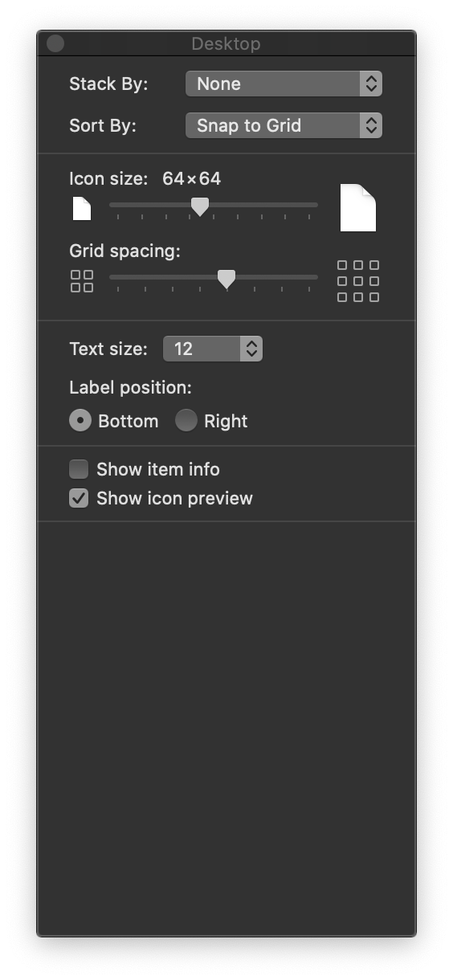Screen dimensions: 453x980
Task: Click the large document icon beside Icon size slider
Action: pos(358,207)
